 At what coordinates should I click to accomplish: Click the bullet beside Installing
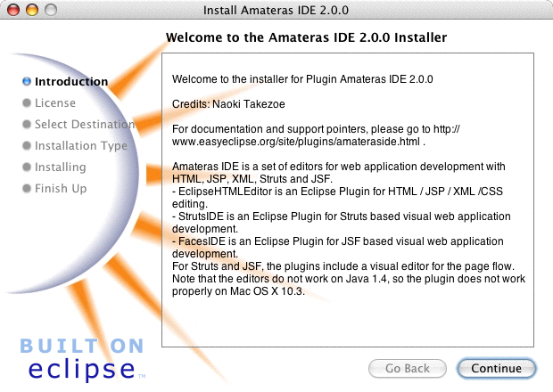[27, 167]
